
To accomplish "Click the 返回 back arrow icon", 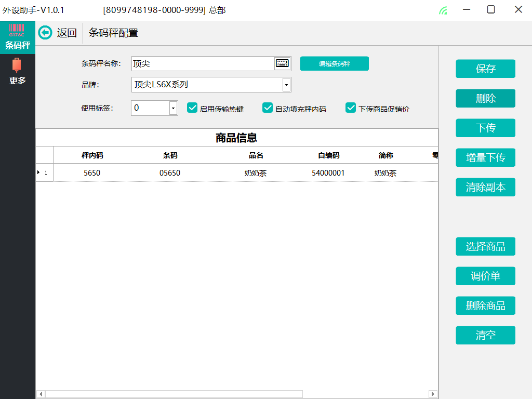I will 46,33.
